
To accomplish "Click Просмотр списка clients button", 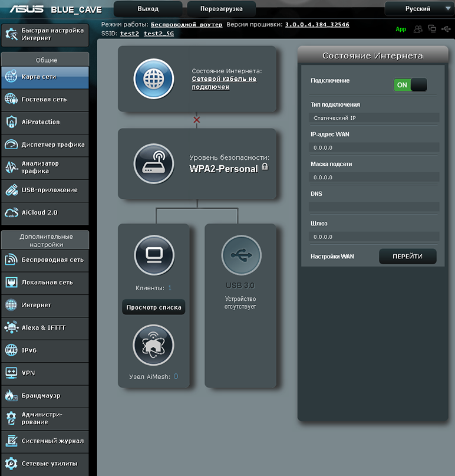I will [x=154, y=307].
